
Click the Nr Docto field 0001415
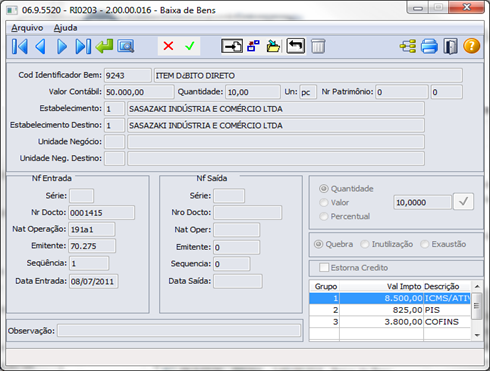point(102,212)
